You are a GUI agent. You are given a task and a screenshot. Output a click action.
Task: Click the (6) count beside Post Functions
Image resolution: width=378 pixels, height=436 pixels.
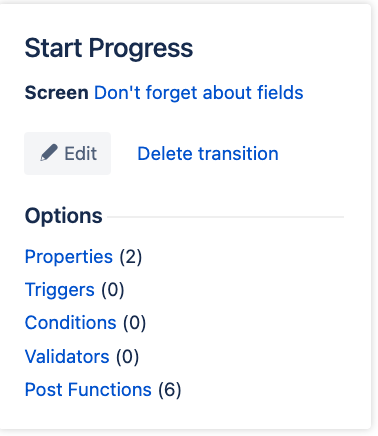pyautogui.click(x=170, y=390)
